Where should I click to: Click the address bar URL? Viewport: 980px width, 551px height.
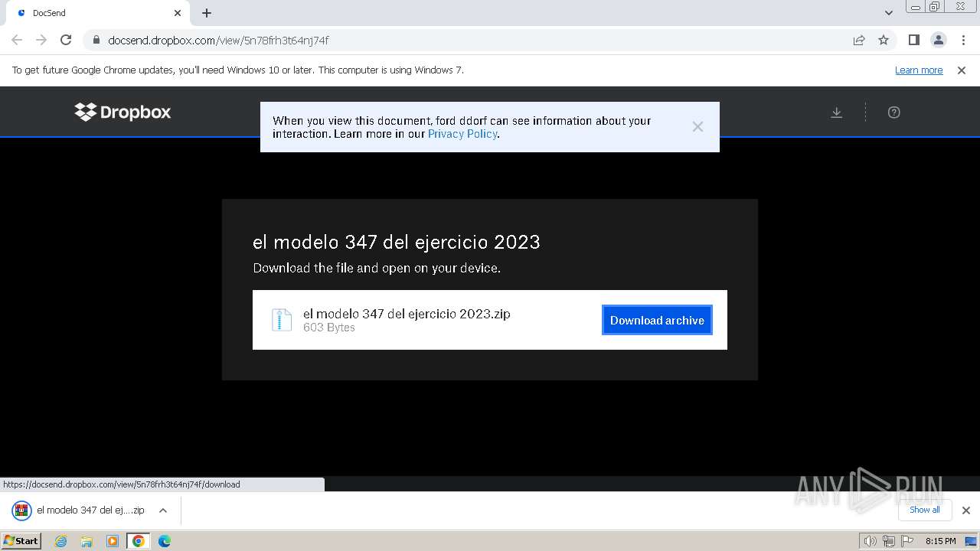pyautogui.click(x=218, y=41)
